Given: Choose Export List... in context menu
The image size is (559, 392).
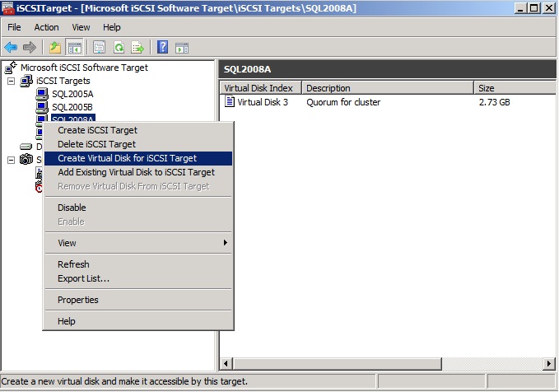Looking at the screenshot, I should click(x=138, y=278).
